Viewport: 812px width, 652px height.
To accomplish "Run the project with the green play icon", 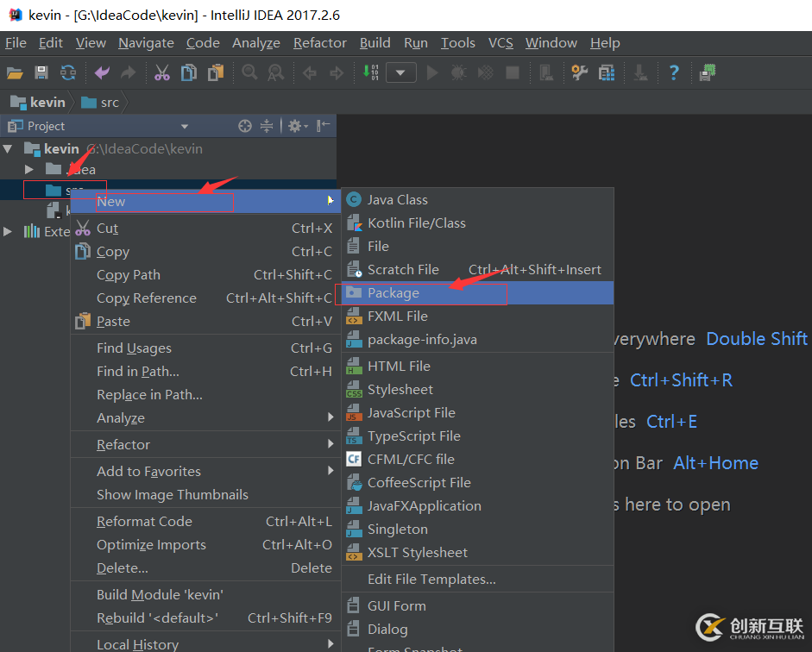I will [431, 72].
